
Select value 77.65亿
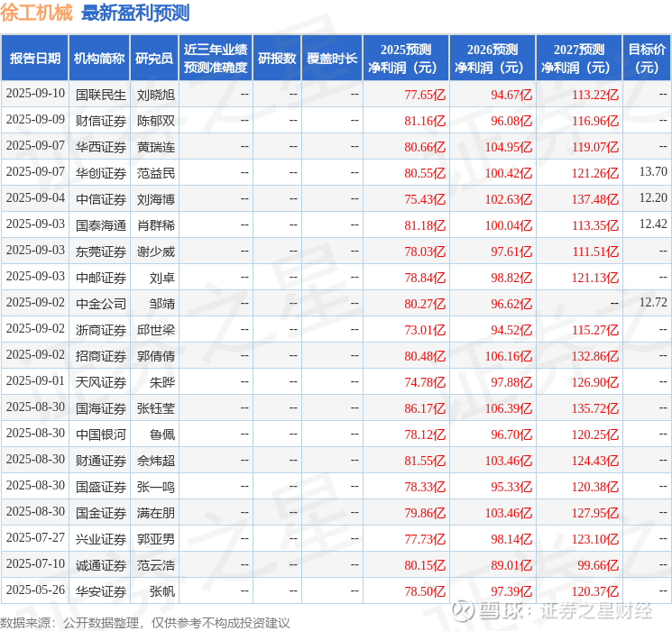point(425,95)
